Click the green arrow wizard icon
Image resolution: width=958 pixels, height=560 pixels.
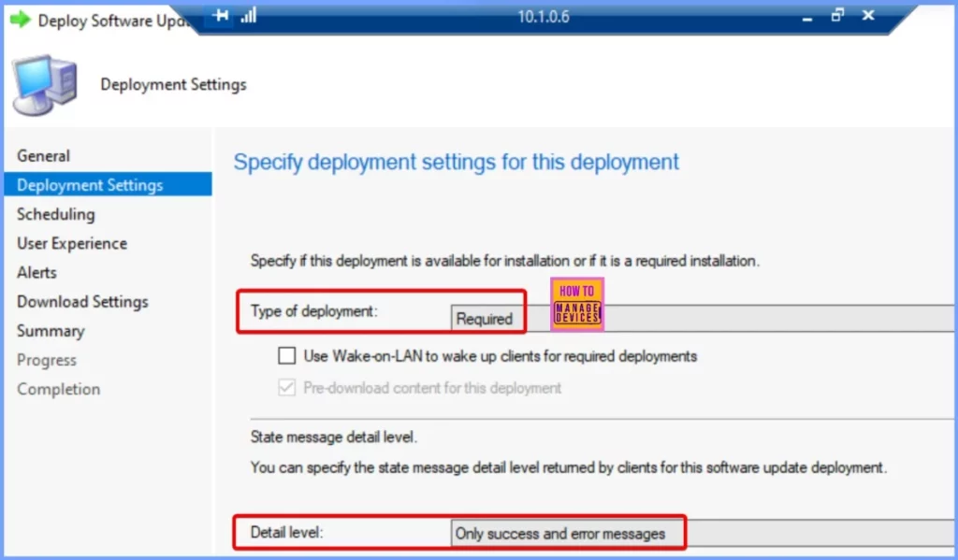[x=21, y=20]
